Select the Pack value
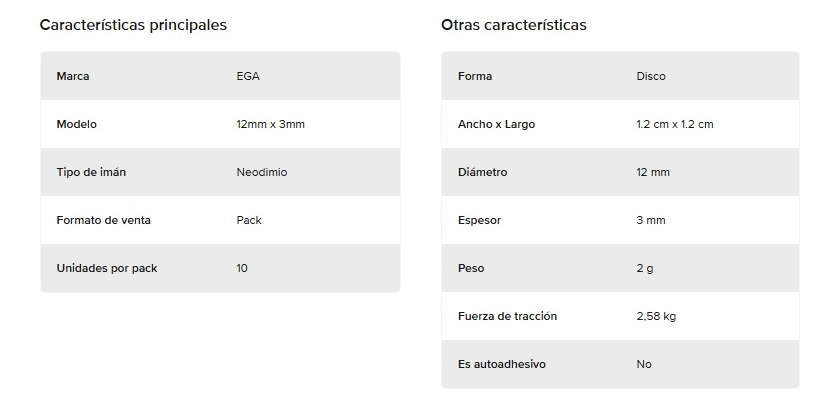Screen dimensions: 838x407 (249, 221)
